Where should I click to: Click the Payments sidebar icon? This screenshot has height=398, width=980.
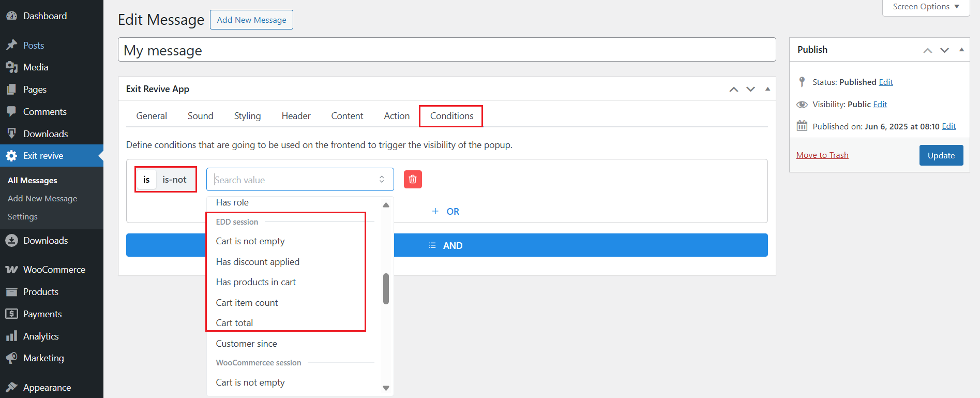coord(11,314)
